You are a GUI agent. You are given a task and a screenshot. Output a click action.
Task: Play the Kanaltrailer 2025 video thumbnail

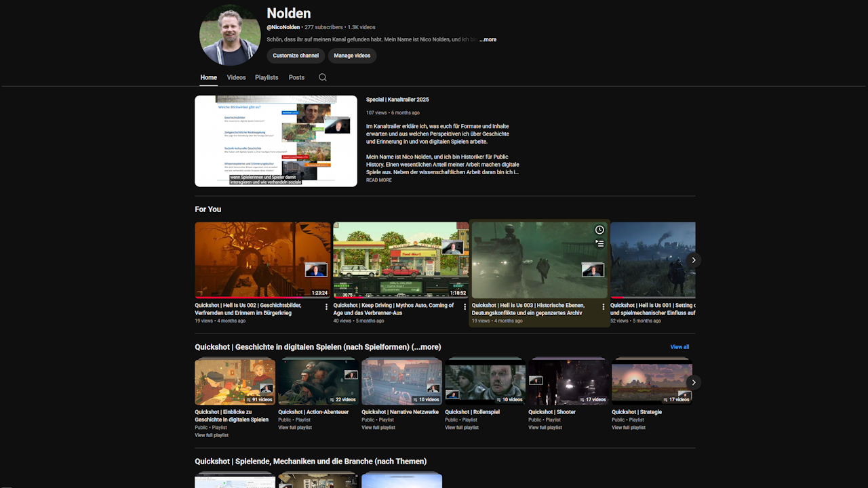[x=276, y=141]
